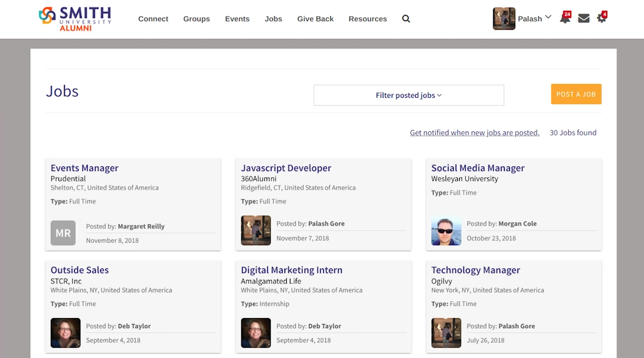Click Ridgefield, CT location text
The image size is (644, 358).
pyautogui.click(x=298, y=188)
